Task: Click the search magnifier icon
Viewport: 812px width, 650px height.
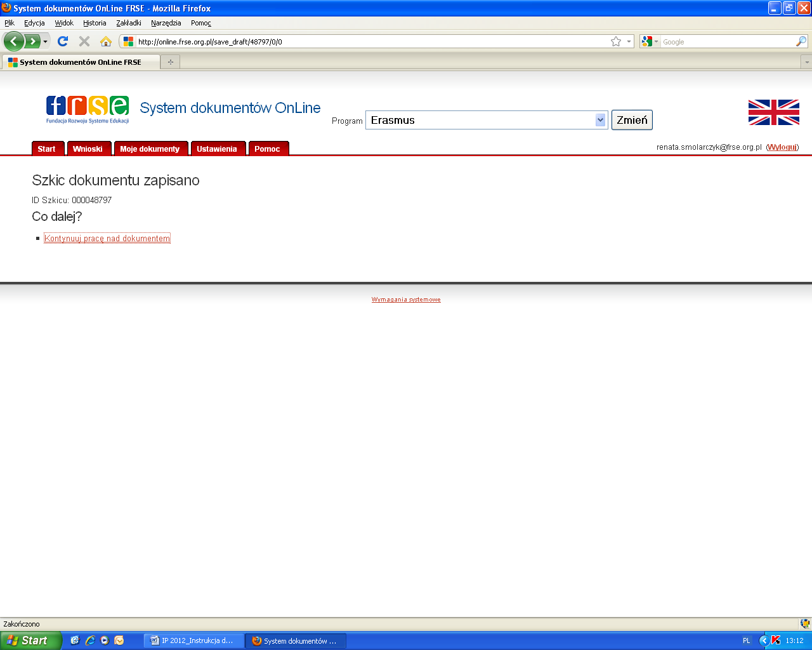Action: (801, 41)
